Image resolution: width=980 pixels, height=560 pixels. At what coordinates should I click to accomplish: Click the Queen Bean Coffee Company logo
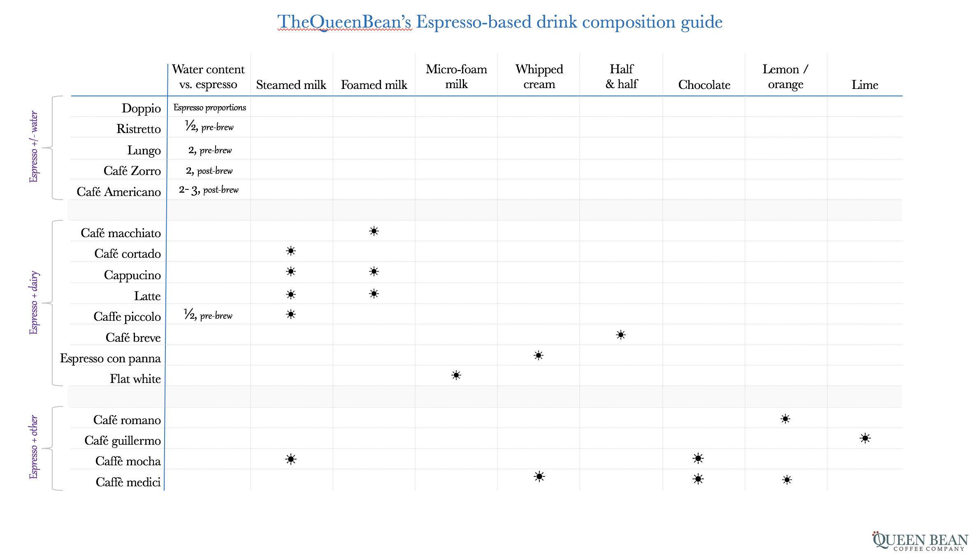(920, 541)
